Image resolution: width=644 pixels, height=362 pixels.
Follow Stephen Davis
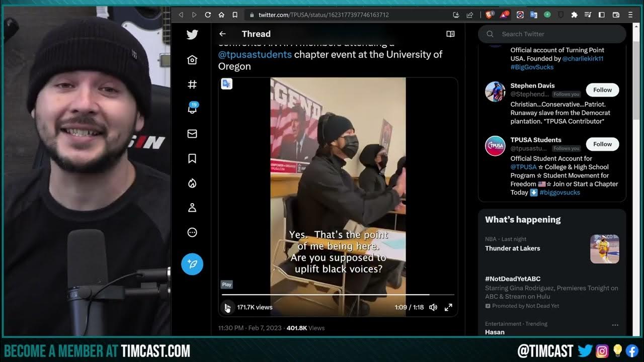tap(602, 90)
